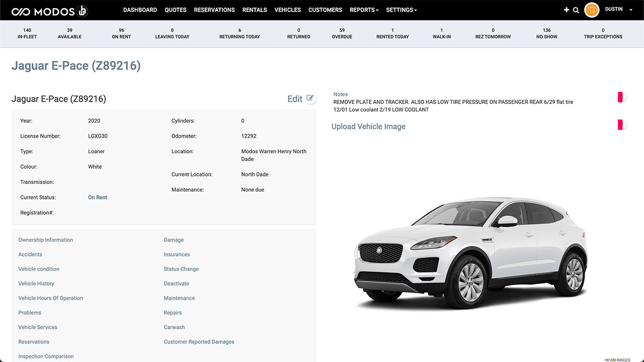Open the Carwash link
644x362 pixels.
coord(174,327)
